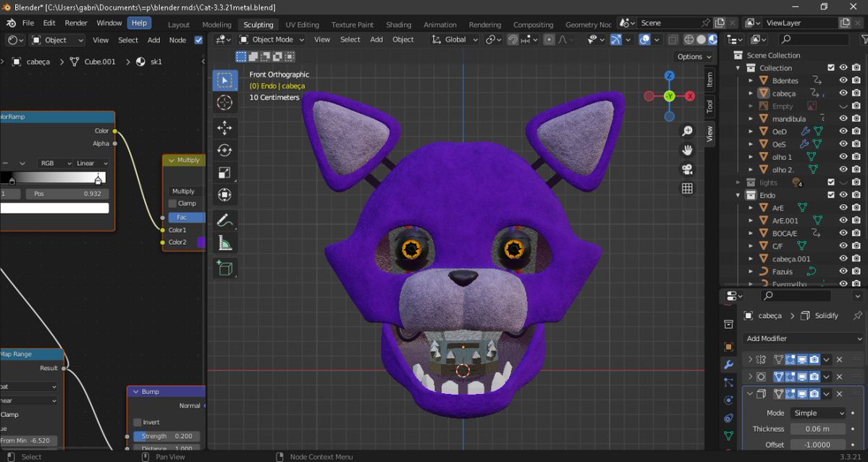
Task: Click the Solidify Thickness field
Action: coord(817,429)
